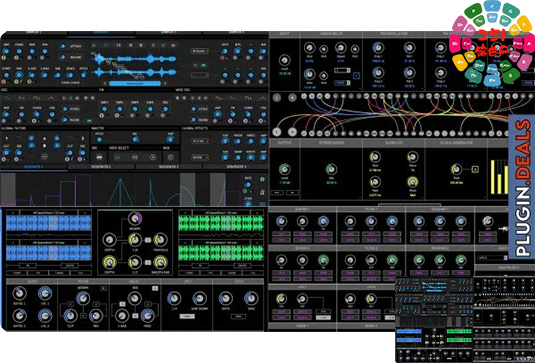Click the circular third icon under MOD SELECT
The image size is (535, 363).
click(153, 157)
